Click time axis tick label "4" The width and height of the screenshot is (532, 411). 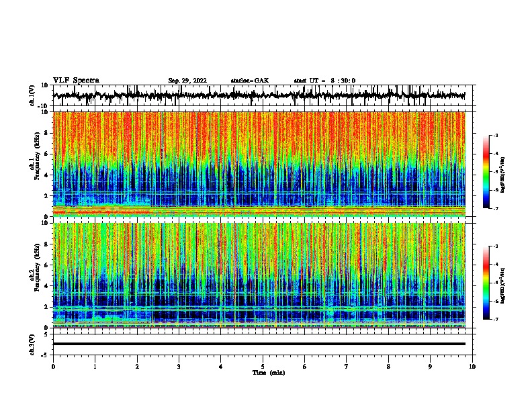coord(221,367)
